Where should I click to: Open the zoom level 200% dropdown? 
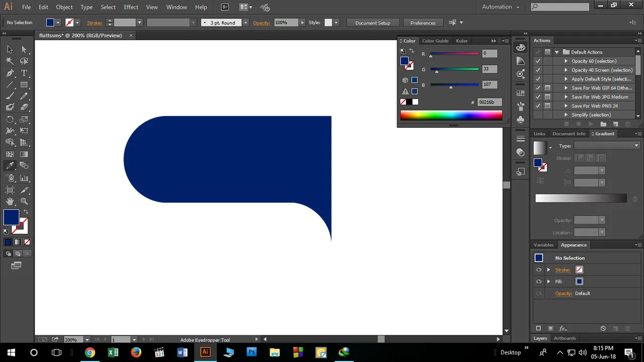tap(87, 340)
